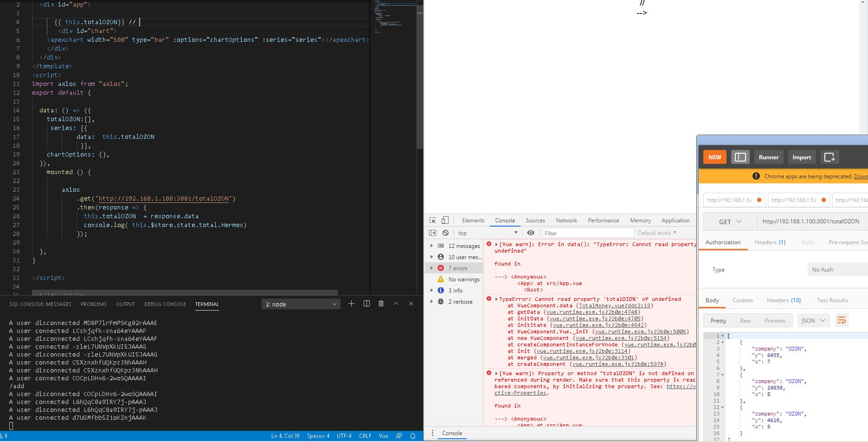This screenshot has width=868, height=442.
Task: Clear the console with the ban icon
Action: (x=445, y=233)
